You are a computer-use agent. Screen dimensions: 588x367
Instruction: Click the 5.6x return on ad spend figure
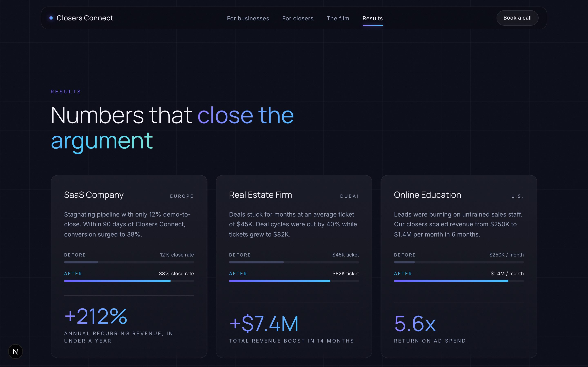415,324
